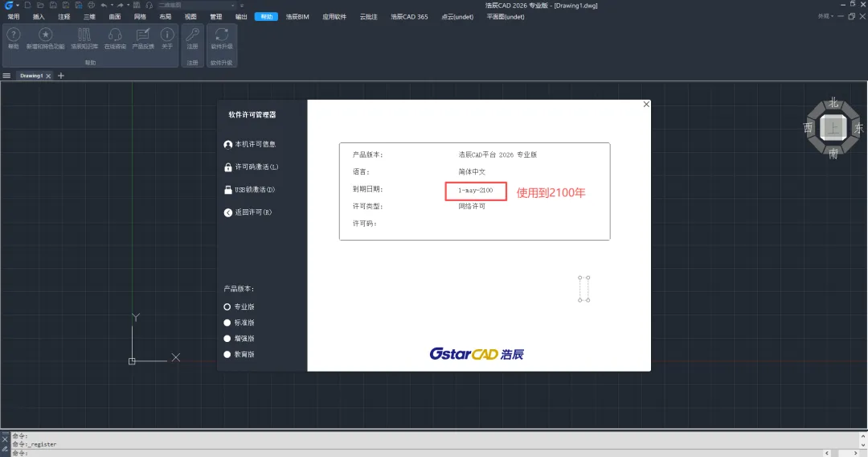Switch to the 视图 ribbon tab
Image resolution: width=868 pixels, height=457 pixels.
click(x=190, y=17)
